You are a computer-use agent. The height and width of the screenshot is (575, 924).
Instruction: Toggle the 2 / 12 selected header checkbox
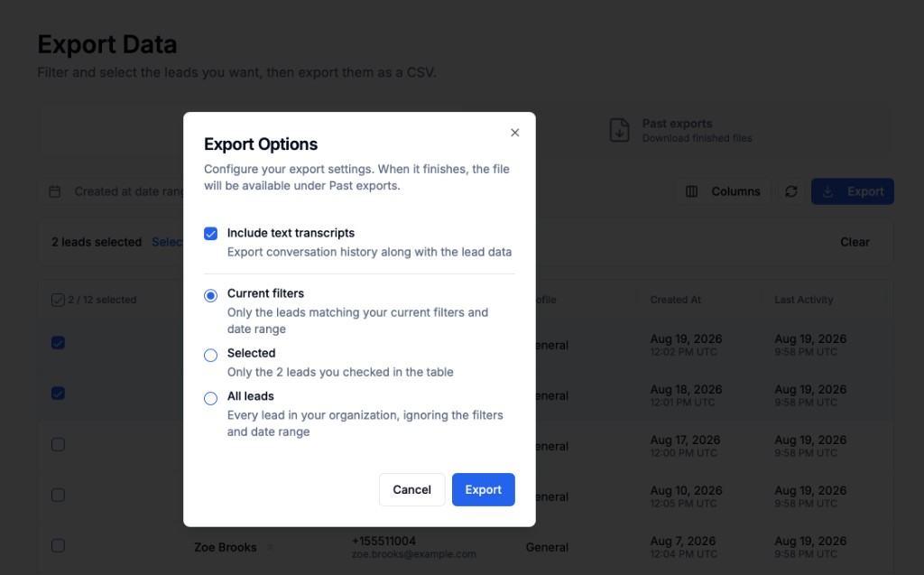pyautogui.click(x=58, y=300)
